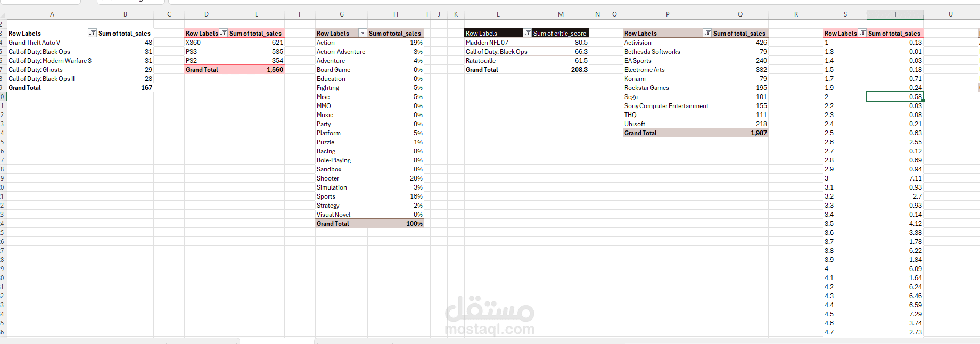Click the Bethesda Softworks cell
Screen dimensions: 980x344
click(x=668, y=52)
